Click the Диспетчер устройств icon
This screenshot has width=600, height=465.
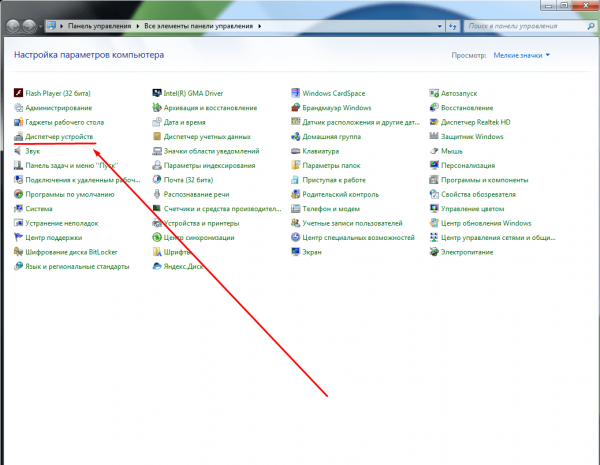tap(18, 136)
